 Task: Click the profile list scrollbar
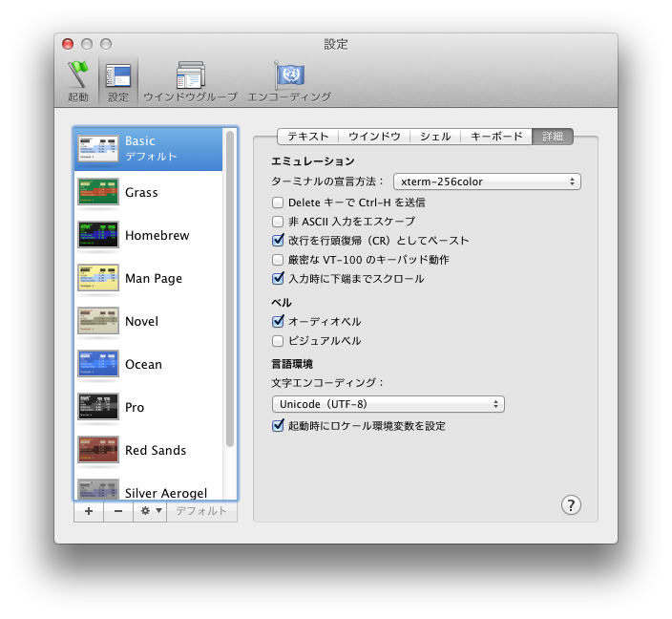coord(230,288)
